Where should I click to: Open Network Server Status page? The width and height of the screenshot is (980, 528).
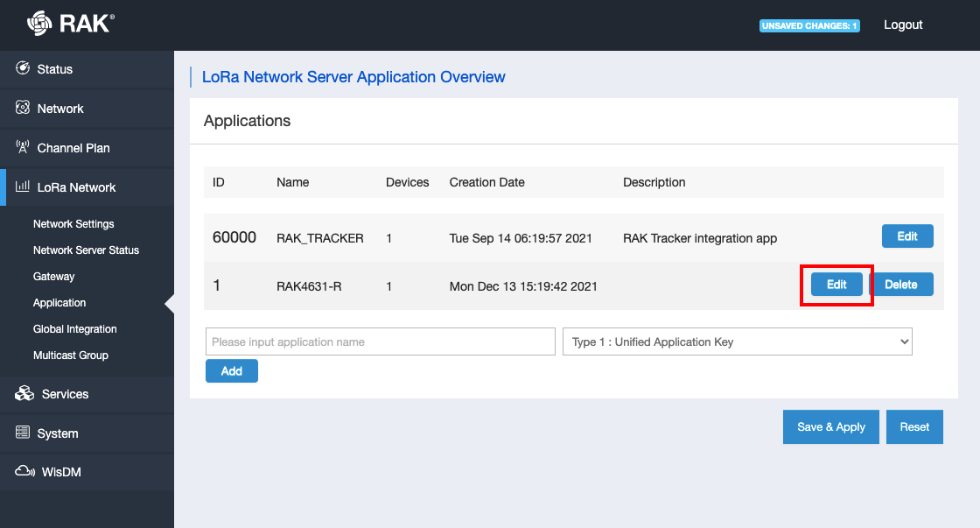pos(87,250)
